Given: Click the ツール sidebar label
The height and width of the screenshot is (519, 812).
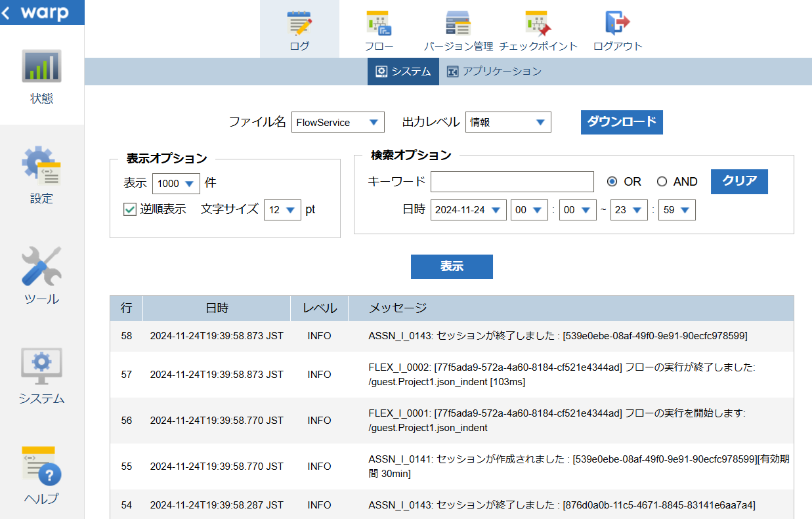Looking at the screenshot, I should click(x=41, y=299).
